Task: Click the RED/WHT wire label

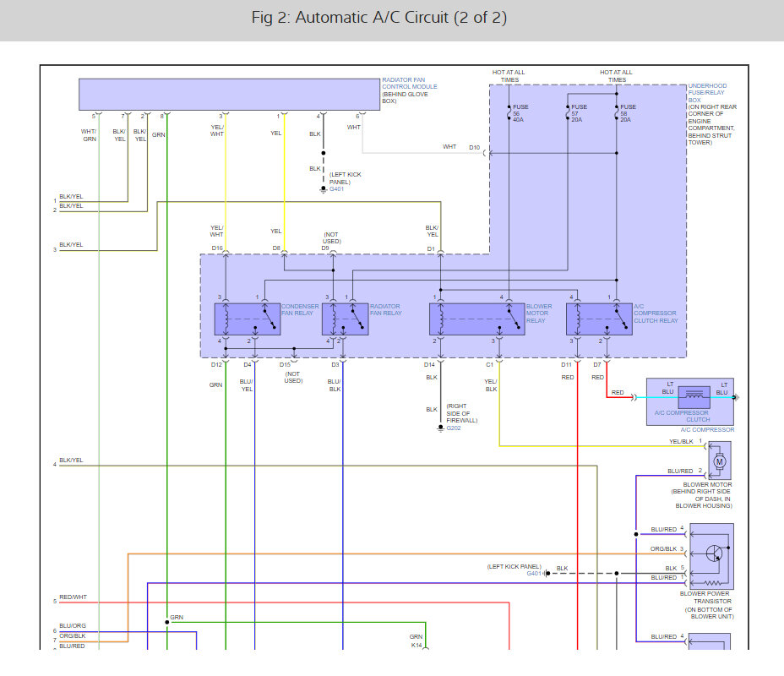Action: (73, 597)
